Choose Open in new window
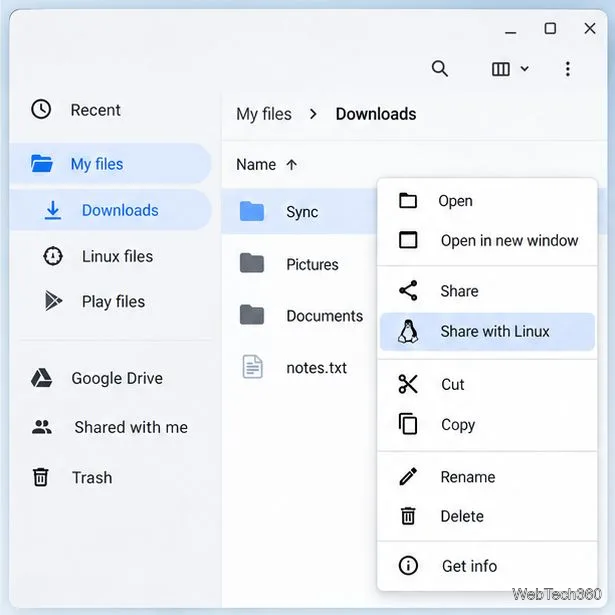The height and width of the screenshot is (615, 615). pos(487,240)
